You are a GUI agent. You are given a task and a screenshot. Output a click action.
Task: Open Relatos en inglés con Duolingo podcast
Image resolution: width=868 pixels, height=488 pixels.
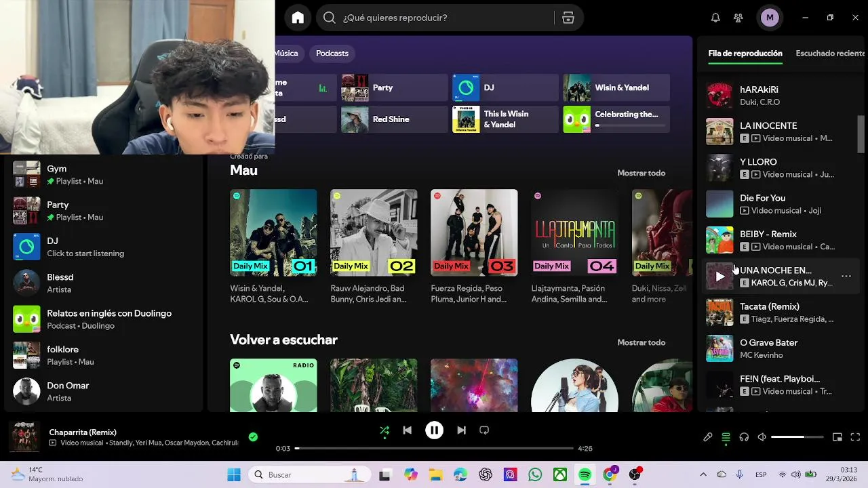click(x=105, y=319)
